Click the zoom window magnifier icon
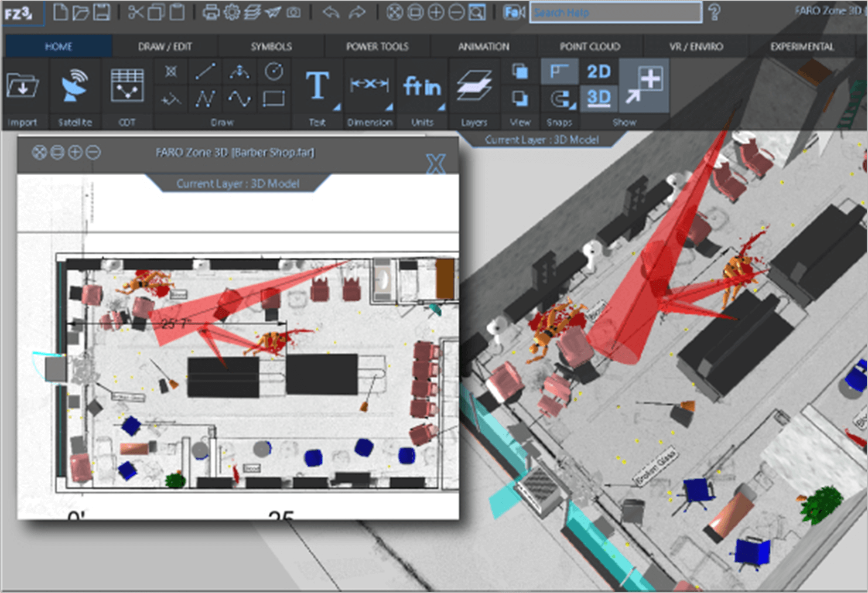 pos(477,12)
